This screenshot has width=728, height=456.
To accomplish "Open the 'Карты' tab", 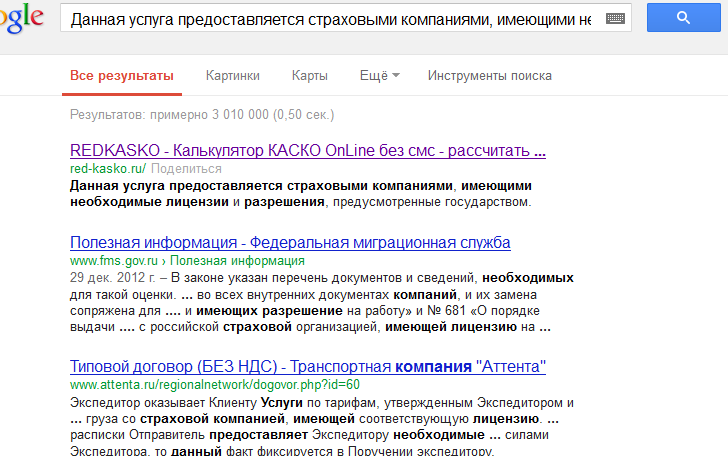I will point(309,76).
